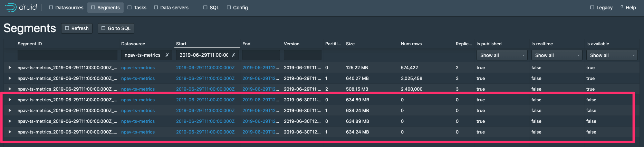Screen dimensions: 644x147
Task: Select the 3,025,458 num rows cell
Action: pyautogui.click(x=412, y=78)
